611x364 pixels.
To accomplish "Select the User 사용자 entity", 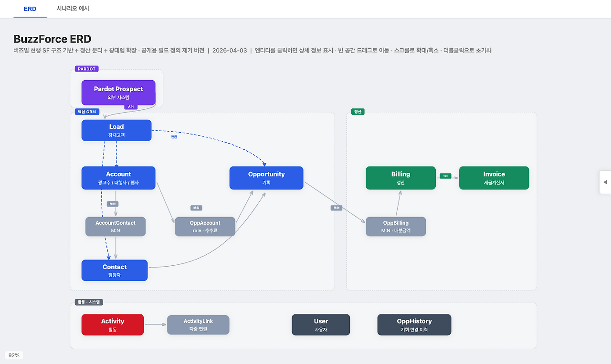I will tap(321, 325).
